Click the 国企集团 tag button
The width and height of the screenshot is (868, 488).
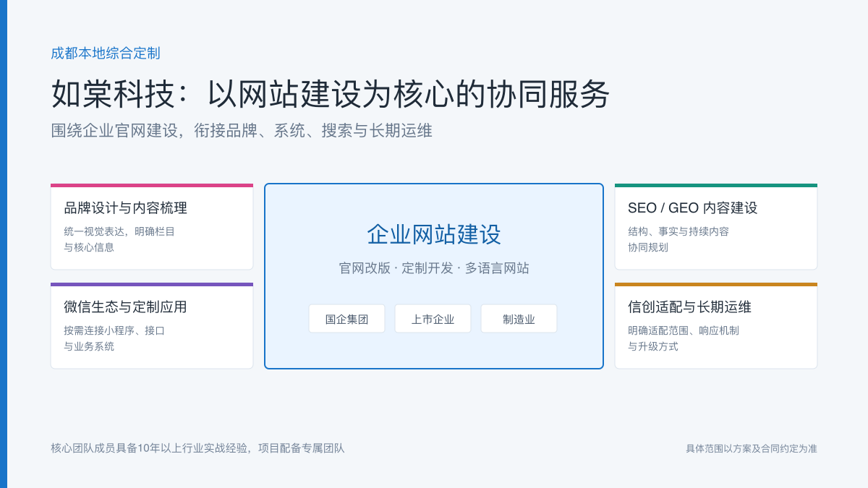346,319
